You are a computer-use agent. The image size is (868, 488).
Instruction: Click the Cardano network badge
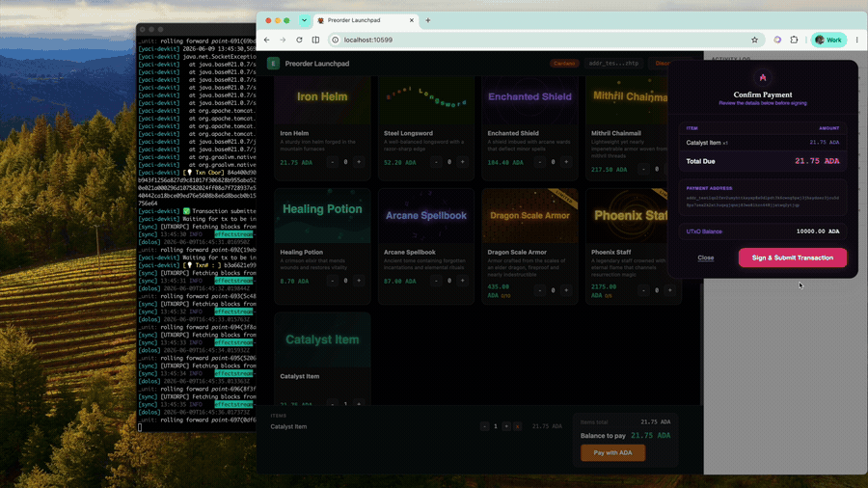[x=564, y=64]
